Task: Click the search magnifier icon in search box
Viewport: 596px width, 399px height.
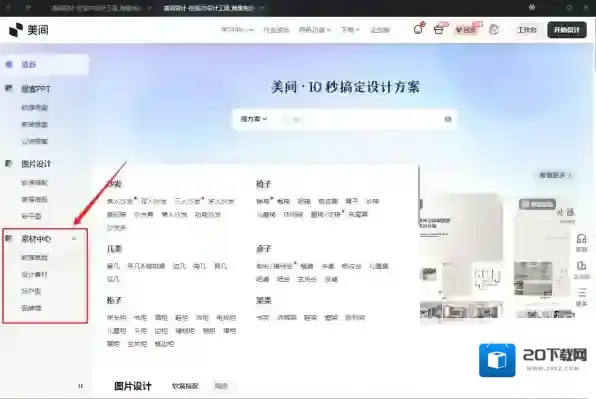Action: (448, 119)
